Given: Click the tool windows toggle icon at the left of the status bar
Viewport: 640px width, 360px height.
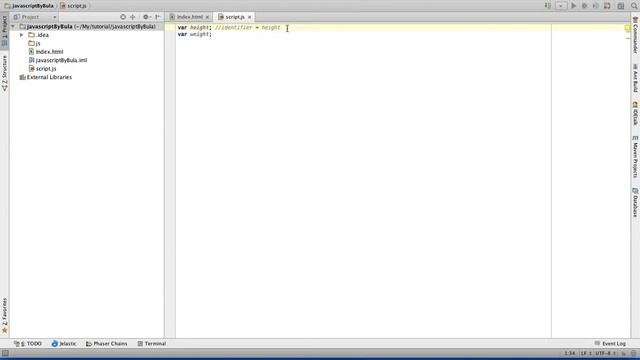Looking at the screenshot, I should (5, 353).
